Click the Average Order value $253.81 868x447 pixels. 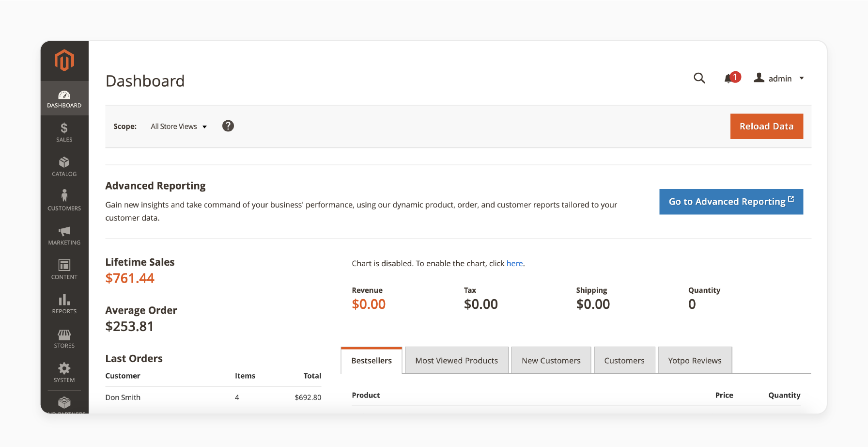coord(129,326)
